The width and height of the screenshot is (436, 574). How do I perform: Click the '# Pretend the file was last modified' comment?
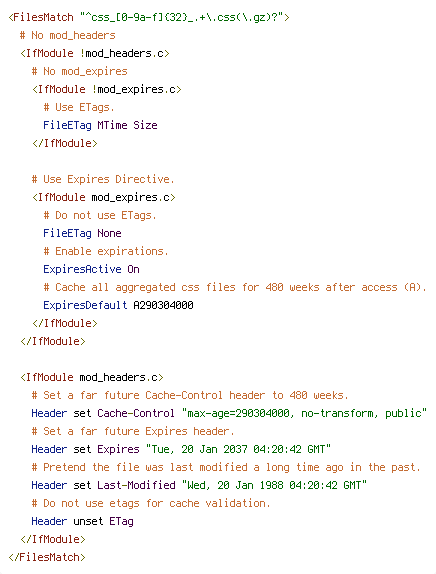point(226,467)
